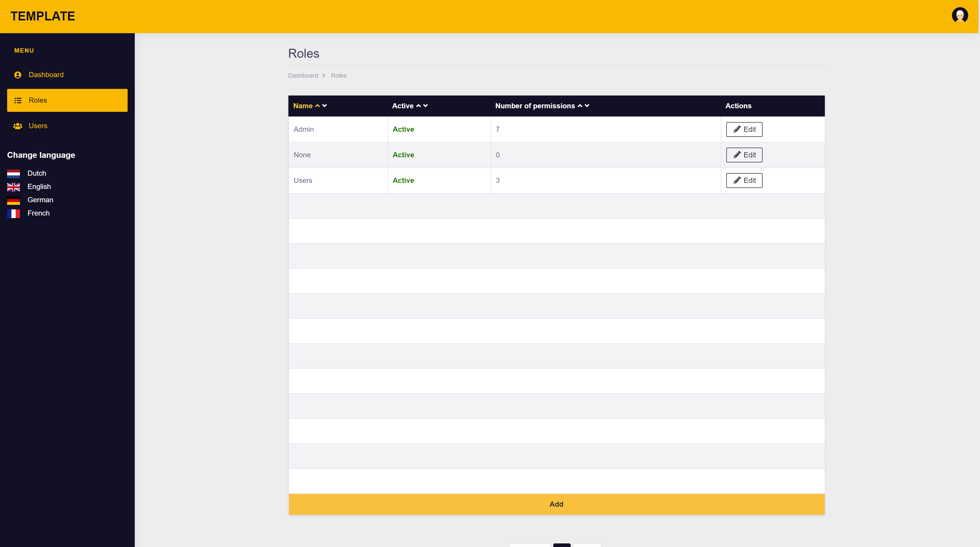The image size is (980, 547).
Task: Choose the German flag icon
Action: (x=13, y=200)
